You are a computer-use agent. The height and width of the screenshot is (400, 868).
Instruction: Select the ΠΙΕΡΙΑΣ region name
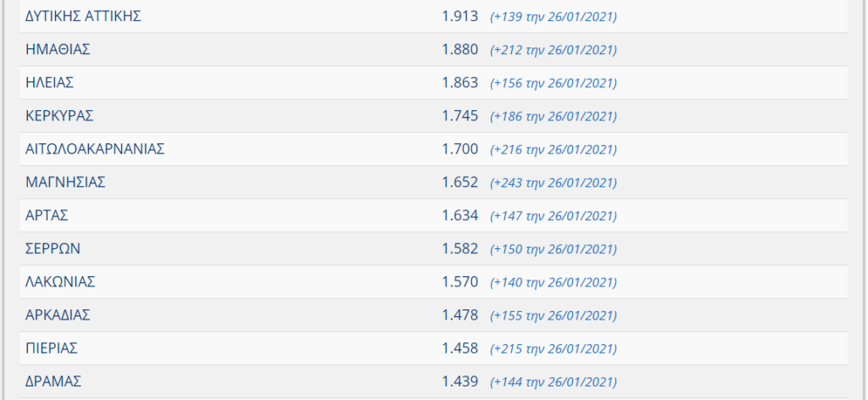pos(52,348)
